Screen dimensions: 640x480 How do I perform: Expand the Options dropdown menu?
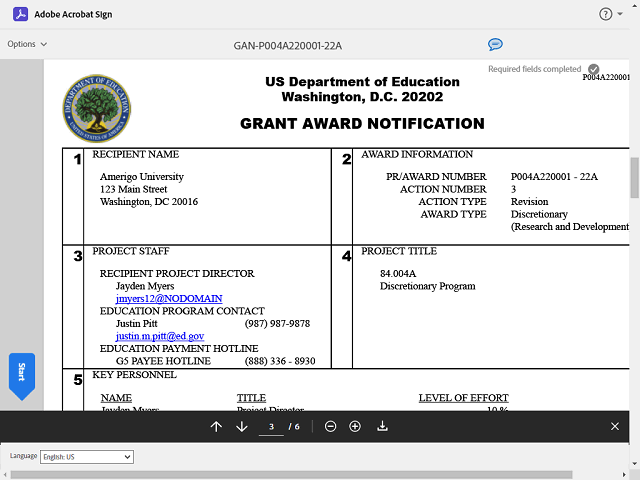(27, 44)
